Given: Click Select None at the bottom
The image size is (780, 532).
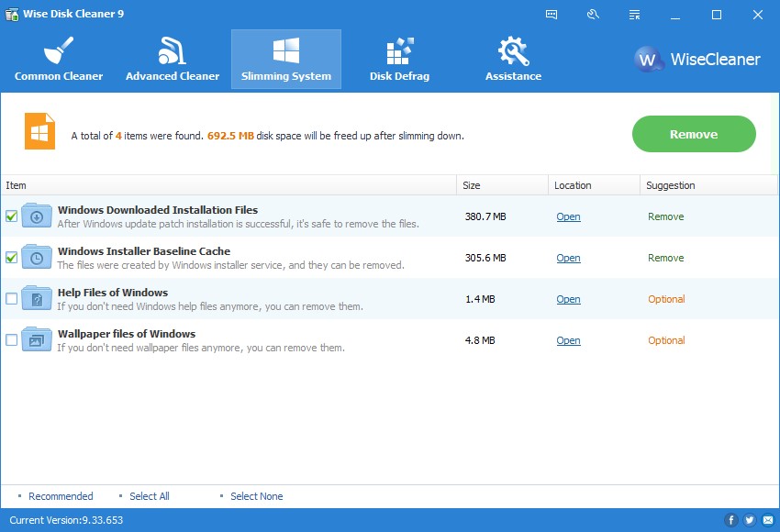Looking at the screenshot, I should tap(256, 496).
